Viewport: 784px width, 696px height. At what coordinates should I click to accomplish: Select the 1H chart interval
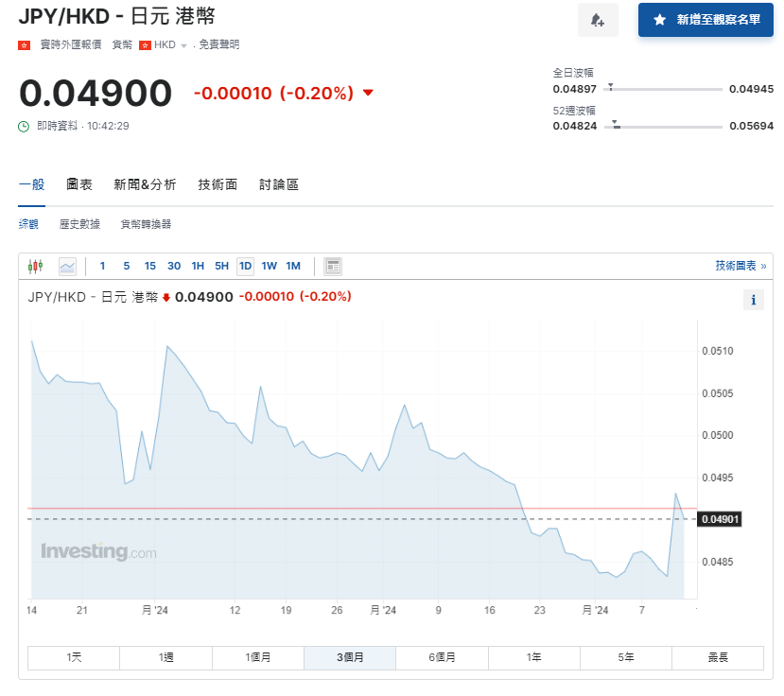click(198, 266)
